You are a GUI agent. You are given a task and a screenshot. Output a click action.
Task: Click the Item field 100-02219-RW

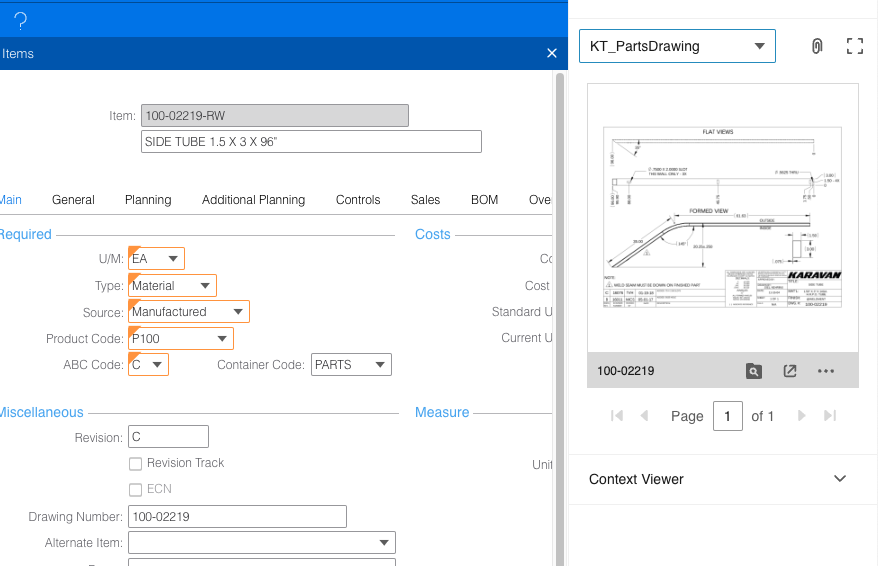[274, 115]
